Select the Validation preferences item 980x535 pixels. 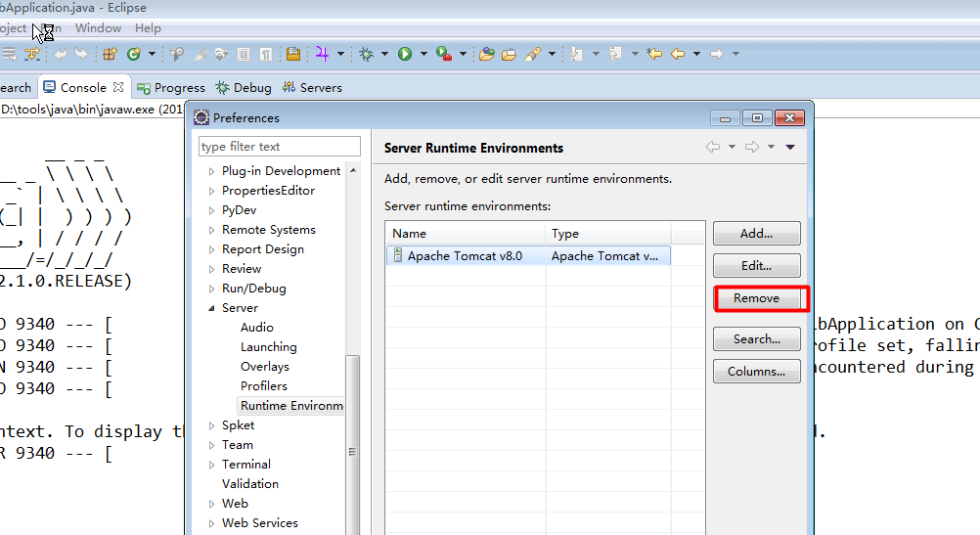click(250, 484)
